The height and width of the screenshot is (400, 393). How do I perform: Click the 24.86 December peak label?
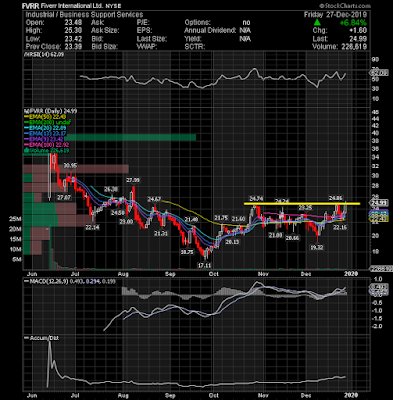335,198
